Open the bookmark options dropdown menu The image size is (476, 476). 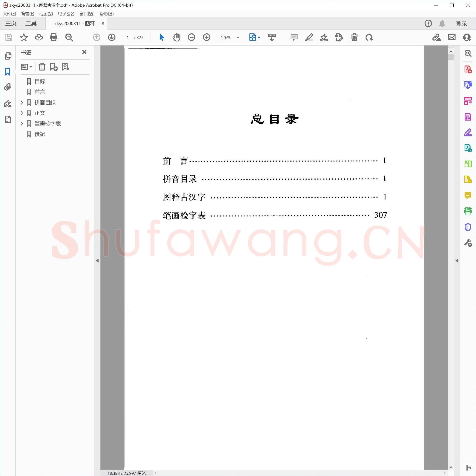coord(26,67)
